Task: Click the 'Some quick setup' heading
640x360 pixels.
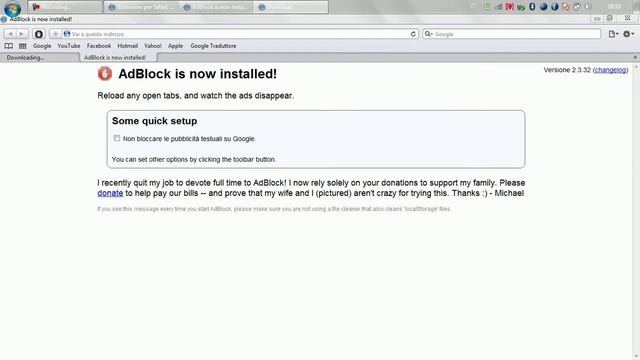Action: tap(154, 121)
